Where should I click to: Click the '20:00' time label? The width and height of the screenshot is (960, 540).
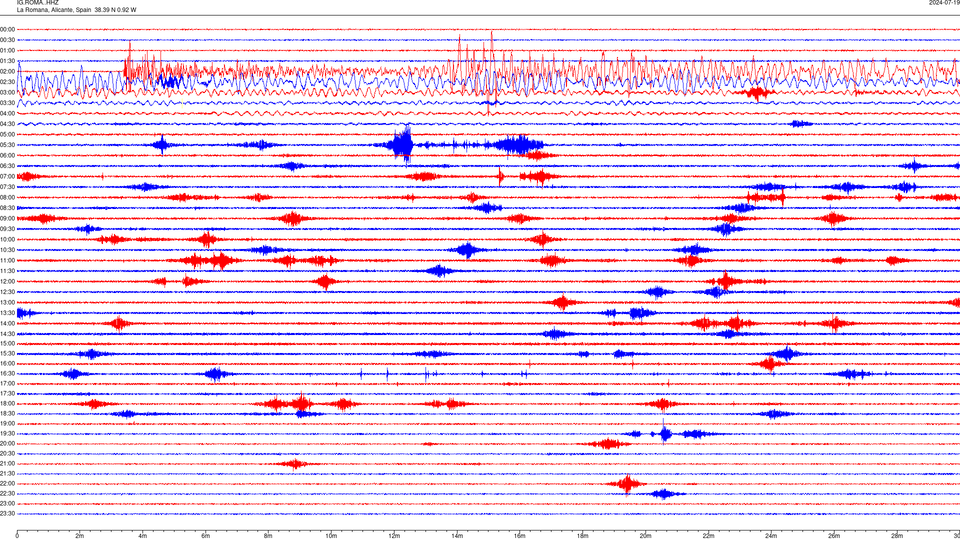pyautogui.click(x=7, y=444)
